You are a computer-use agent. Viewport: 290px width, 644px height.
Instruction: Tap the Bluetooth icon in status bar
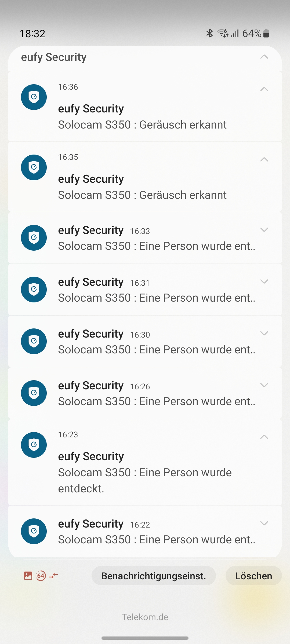(209, 34)
